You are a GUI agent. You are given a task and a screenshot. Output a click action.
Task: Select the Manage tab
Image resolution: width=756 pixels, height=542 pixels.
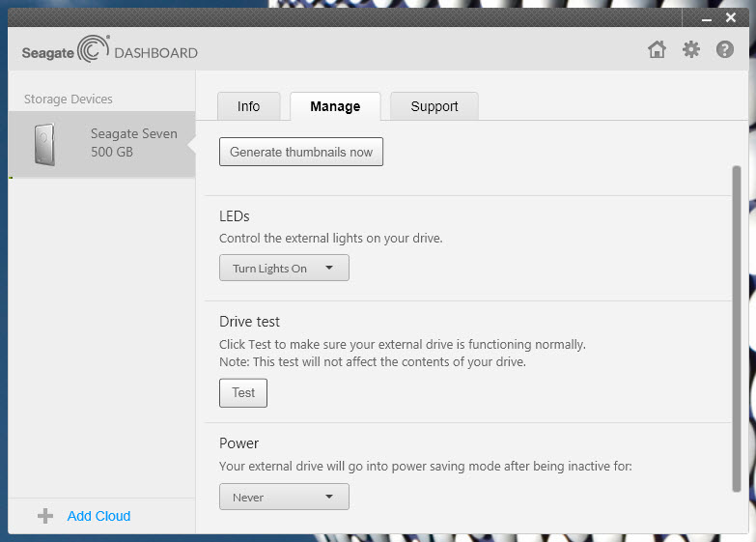pos(335,106)
